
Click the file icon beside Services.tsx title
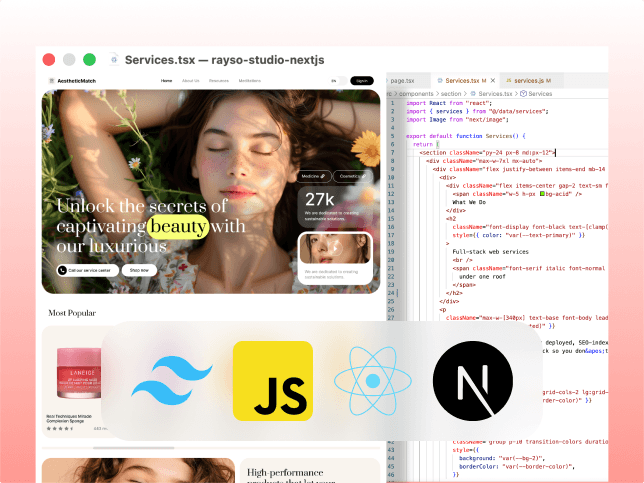tap(114, 60)
